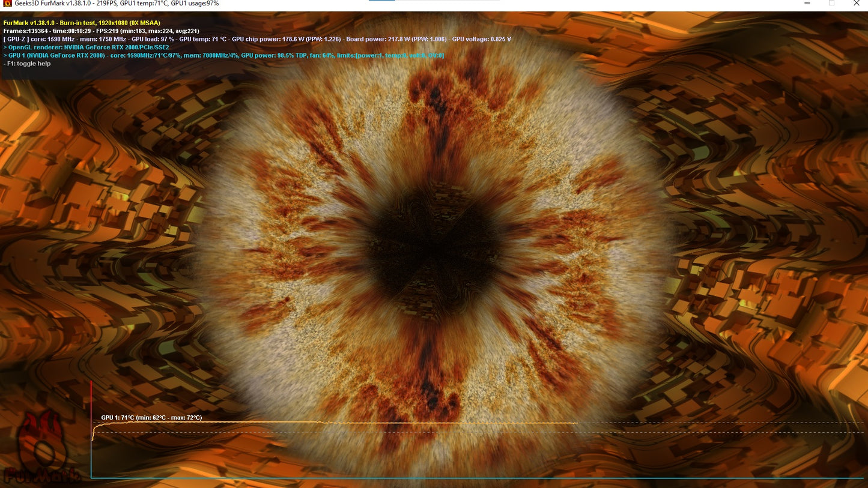Image resolution: width=868 pixels, height=488 pixels.
Task: Maximize the FurMark window
Action: [831, 3]
